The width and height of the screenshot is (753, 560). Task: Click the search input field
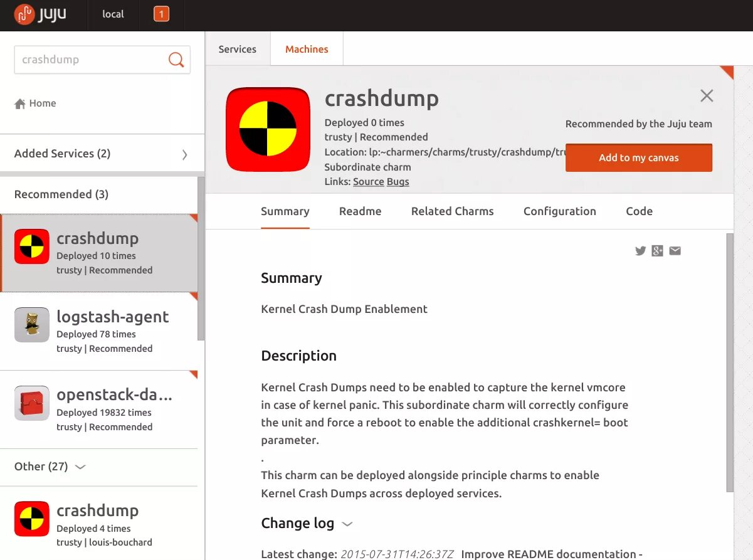pos(94,60)
